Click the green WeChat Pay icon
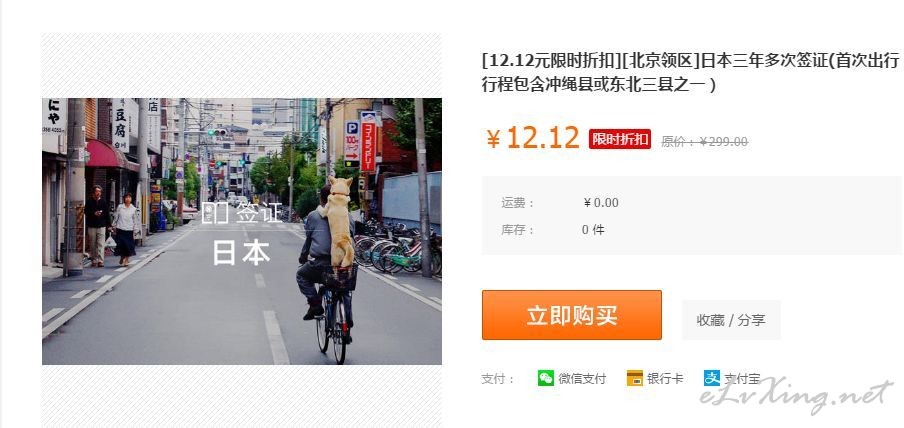The height and width of the screenshot is (428, 904). 545,378
